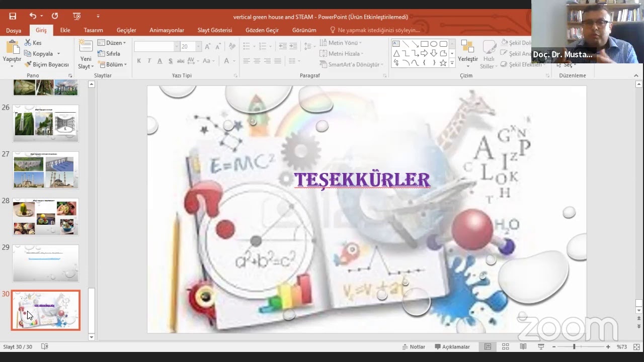
Task: Click the Redo/Repeat icon
Action: [55, 16]
